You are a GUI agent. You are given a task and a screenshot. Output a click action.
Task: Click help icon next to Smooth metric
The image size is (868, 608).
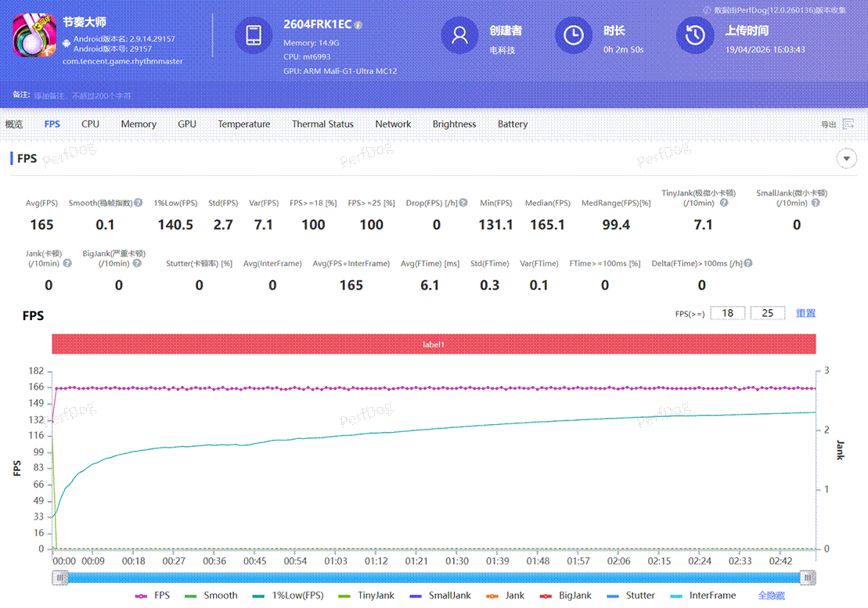coord(138,203)
